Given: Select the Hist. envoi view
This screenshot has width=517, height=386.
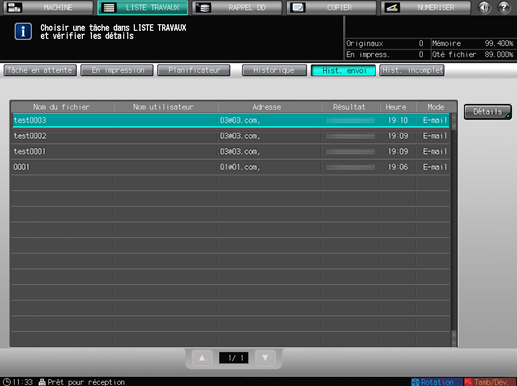Looking at the screenshot, I should (343, 70).
